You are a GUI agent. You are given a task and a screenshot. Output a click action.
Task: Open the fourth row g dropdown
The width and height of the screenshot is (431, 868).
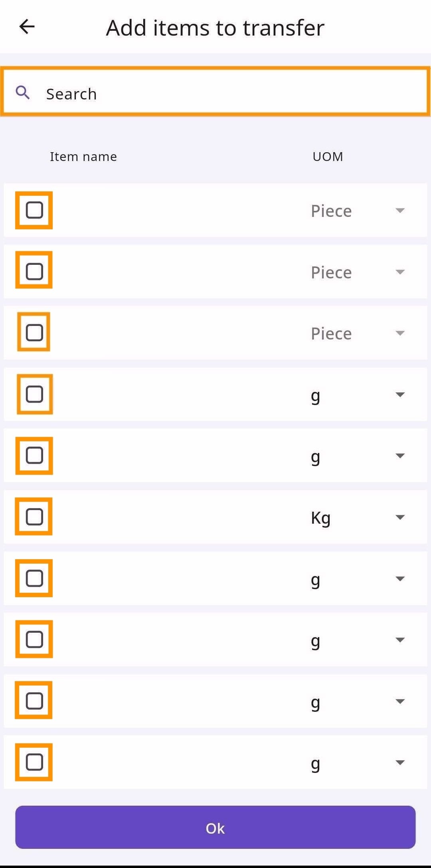(x=399, y=395)
